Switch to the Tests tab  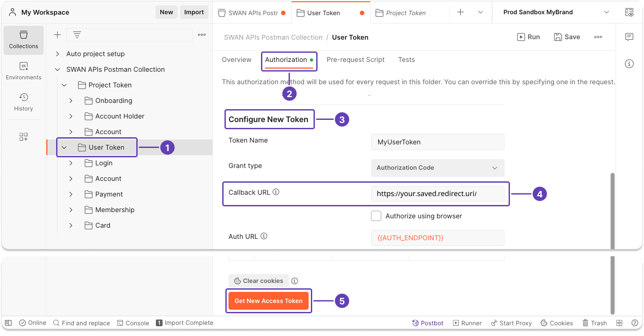[x=406, y=59]
